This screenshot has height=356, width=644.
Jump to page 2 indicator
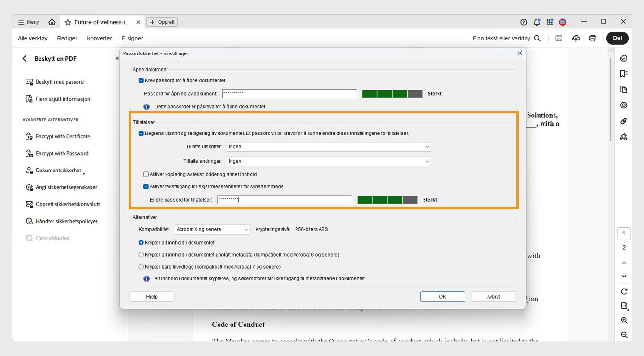coord(624,248)
